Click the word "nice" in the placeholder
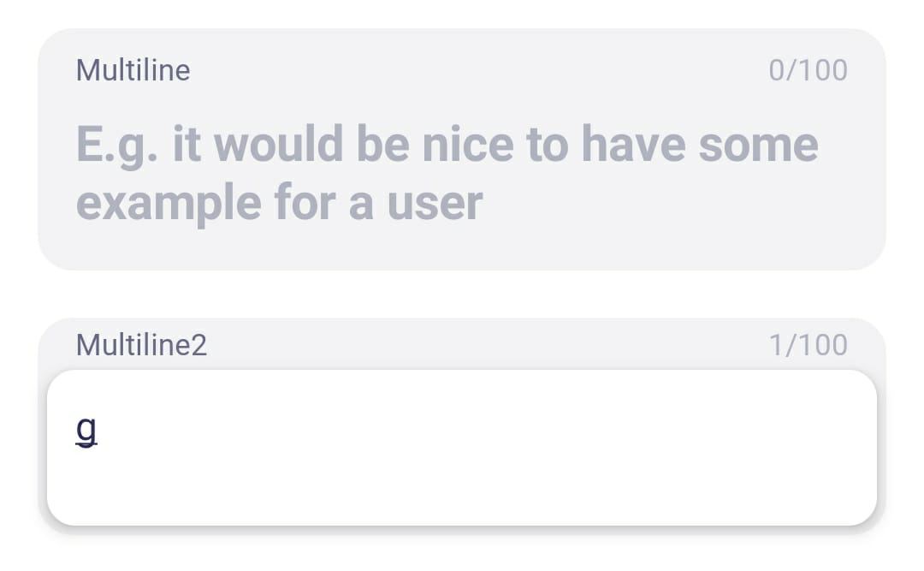This screenshot has height=571, width=924. tap(468, 145)
